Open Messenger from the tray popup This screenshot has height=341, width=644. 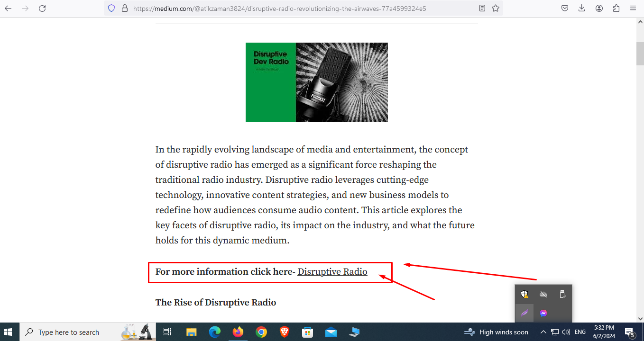tap(543, 313)
